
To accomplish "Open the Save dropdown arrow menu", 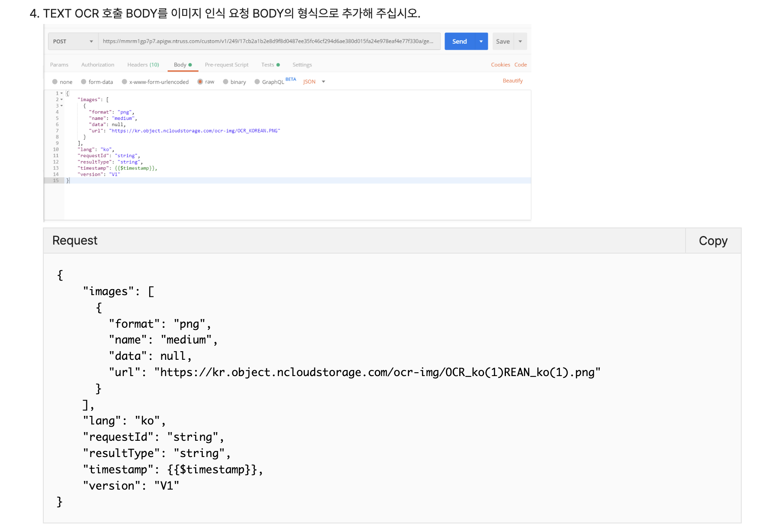I will (x=520, y=41).
